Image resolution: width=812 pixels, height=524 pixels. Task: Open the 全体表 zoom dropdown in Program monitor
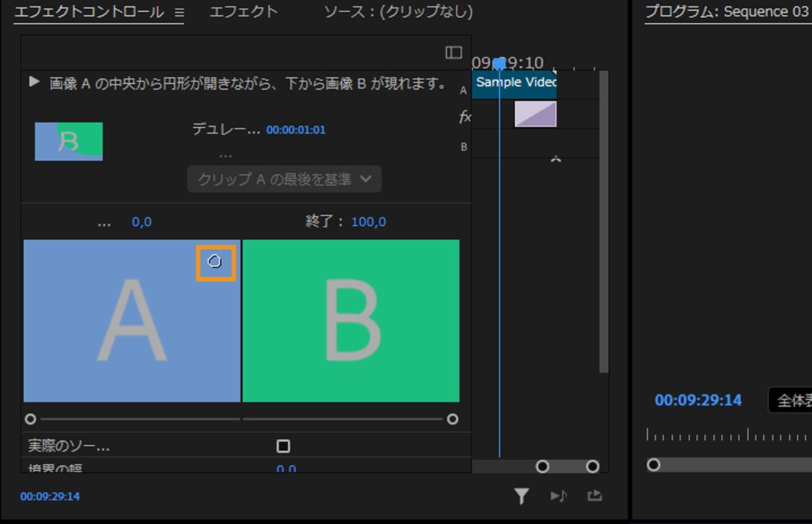[x=793, y=400]
